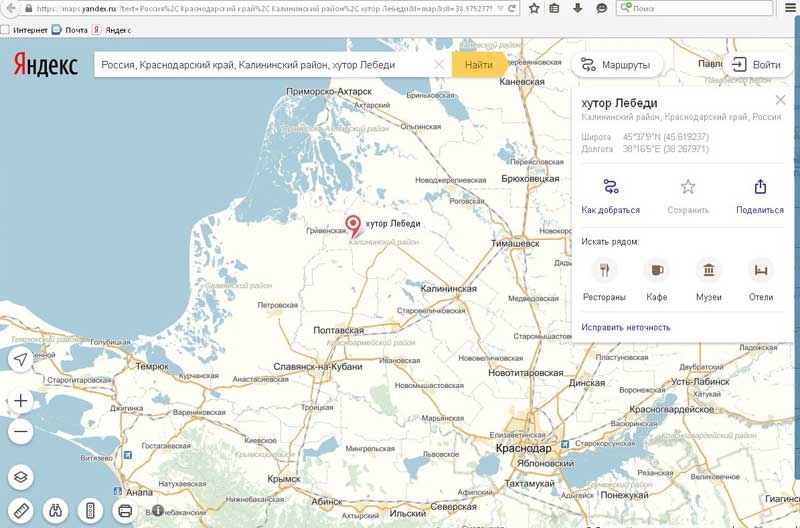Open the Яндекс bookmark
This screenshot has width=800, height=528.
(x=112, y=30)
